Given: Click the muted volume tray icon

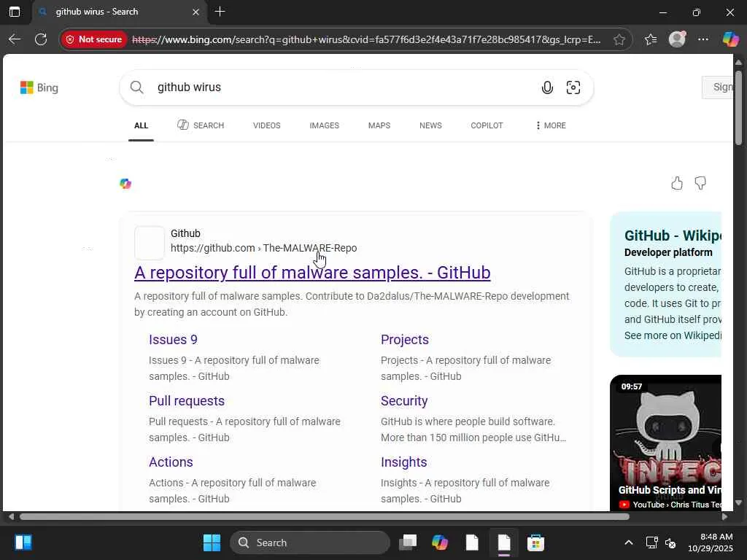Looking at the screenshot, I should click(x=670, y=542).
